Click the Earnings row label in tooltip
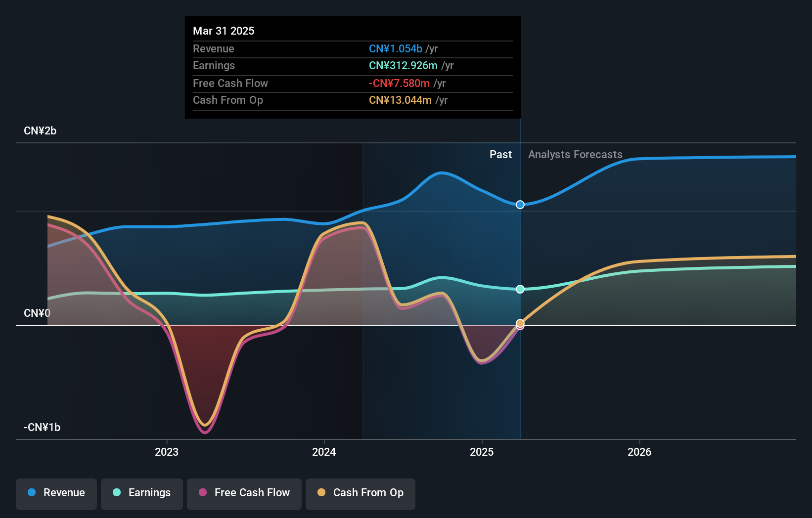The width and height of the screenshot is (812, 518). click(214, 66)
